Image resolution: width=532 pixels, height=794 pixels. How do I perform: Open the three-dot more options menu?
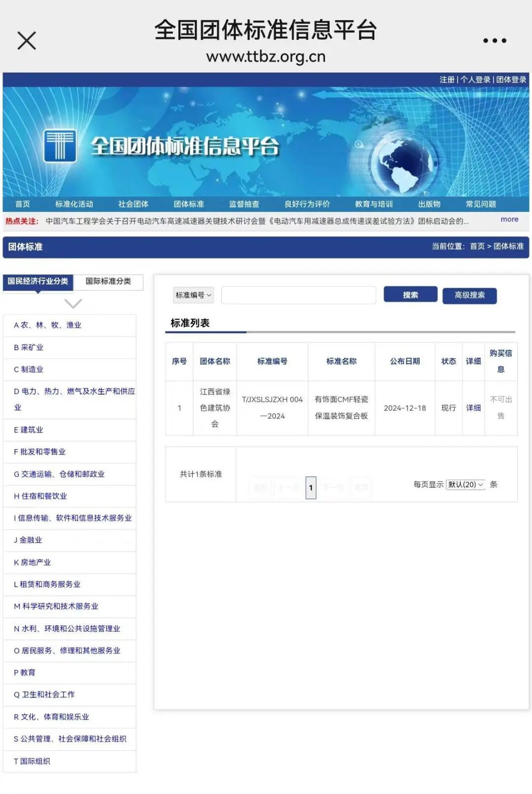tap(495, 40)
